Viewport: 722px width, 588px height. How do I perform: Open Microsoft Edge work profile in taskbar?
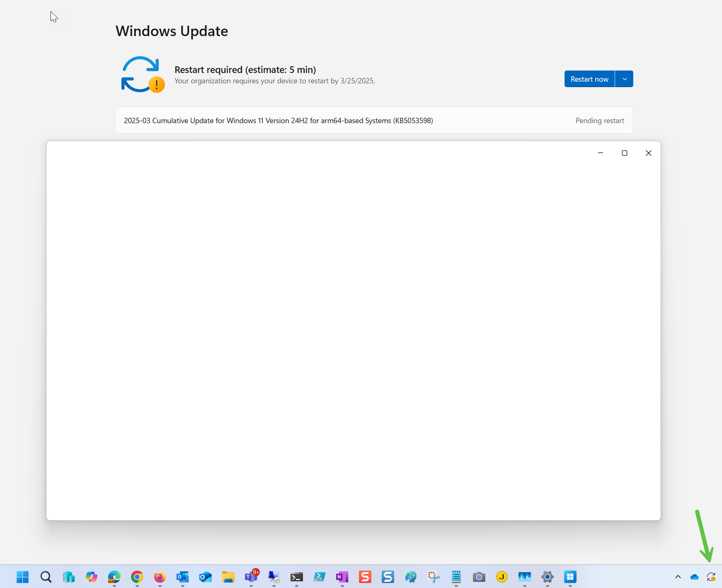tap(114, 577)
